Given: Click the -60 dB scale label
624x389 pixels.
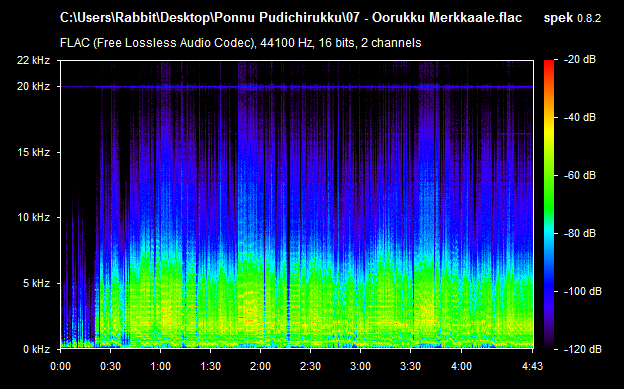Looking at the screenshot, I should 580,175.
